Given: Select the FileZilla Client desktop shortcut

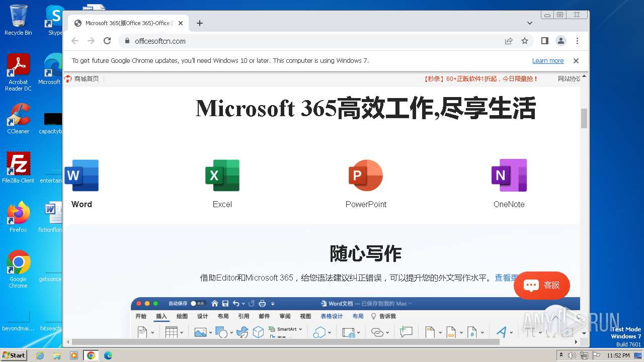Looking at the screenshot, I should click(x=18, y=167).
